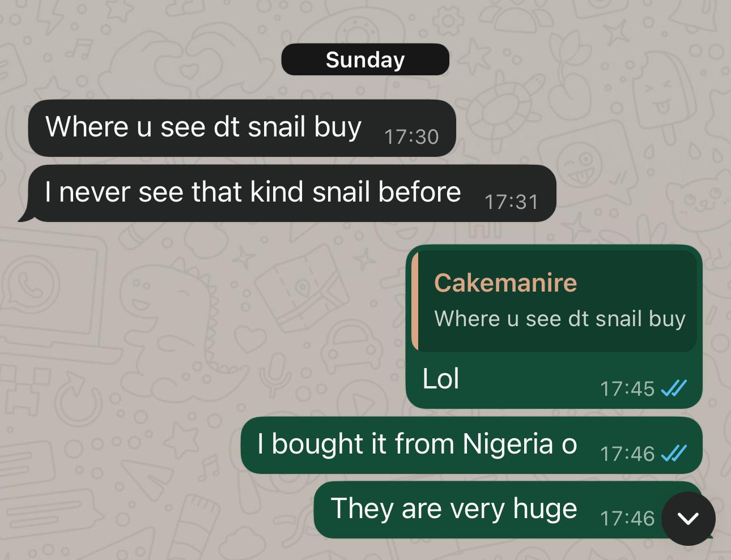Select 'They are very huge' message bubble
731x560 pixels.
(x=508, y=510)
